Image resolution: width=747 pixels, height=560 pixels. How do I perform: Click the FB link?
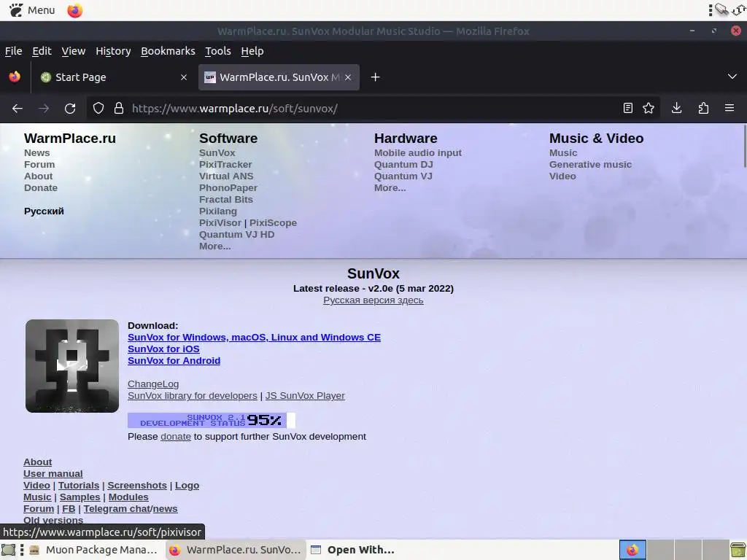pos(69,508)
